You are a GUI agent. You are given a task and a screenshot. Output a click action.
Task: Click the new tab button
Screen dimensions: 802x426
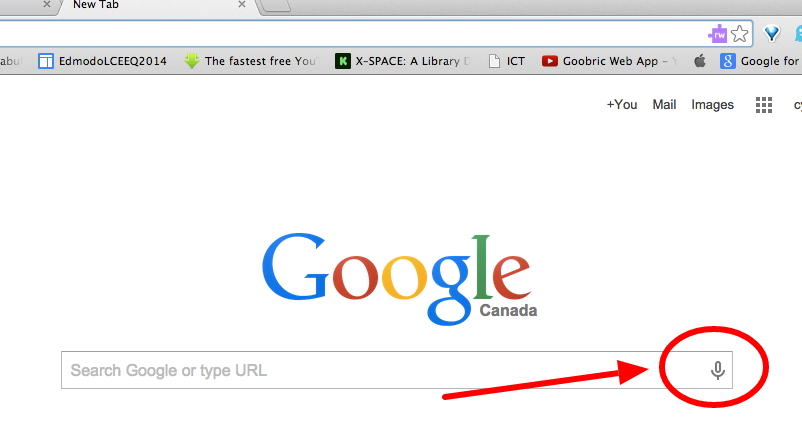click(x=276, y=5)
